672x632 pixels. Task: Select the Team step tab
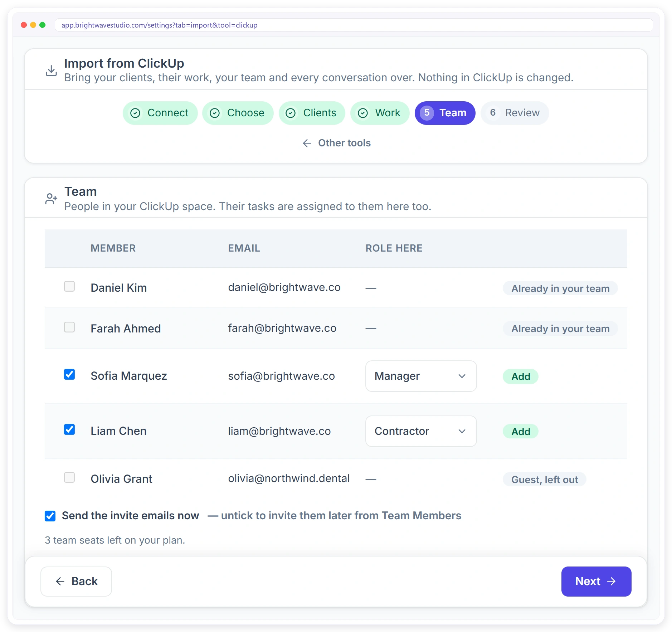[445, 113]
